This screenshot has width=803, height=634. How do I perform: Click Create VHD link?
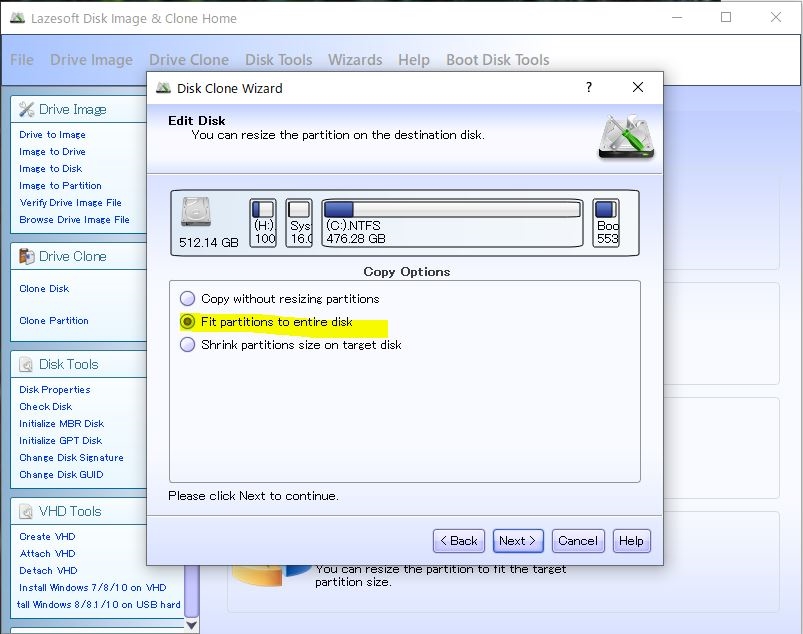pos(47,537)
